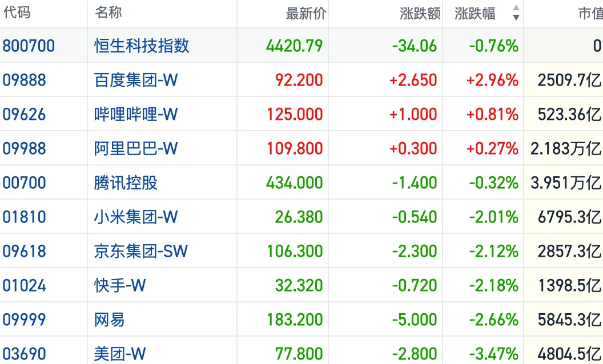Image resolution: width=603 pixels, height=364 pixels.
Task: Select the -5.000 change cell
Action: [415, 320]
